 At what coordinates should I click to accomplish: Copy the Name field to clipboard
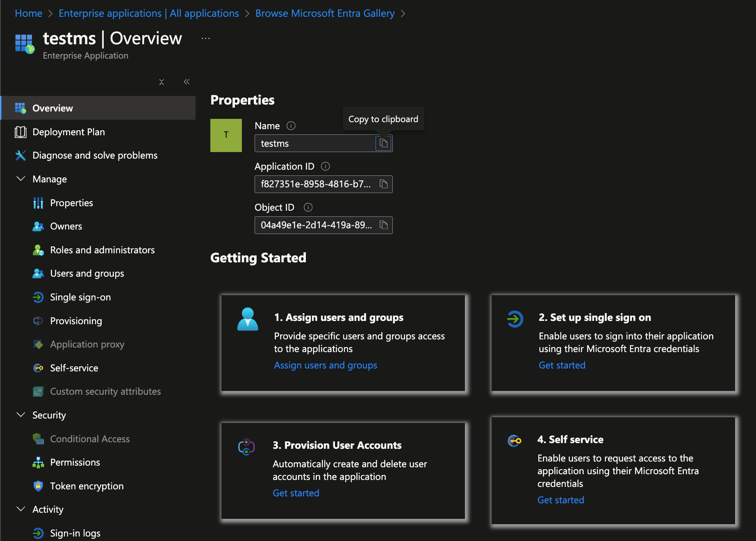tap(383, 143)
